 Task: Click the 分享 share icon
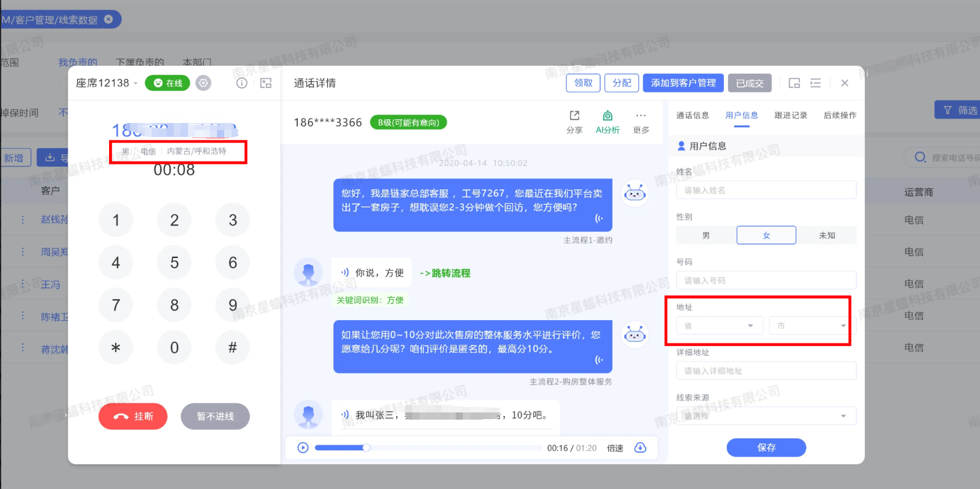pyautogui.click(x=574, y=116)
